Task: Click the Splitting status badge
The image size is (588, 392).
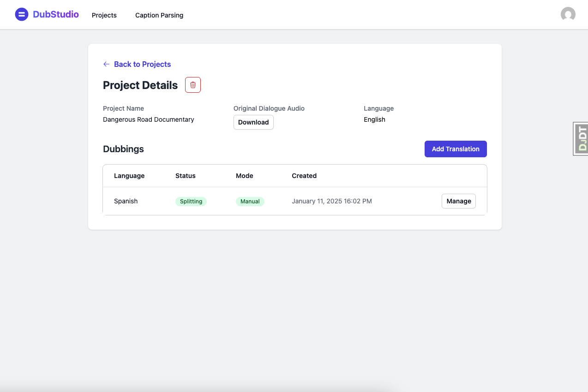Action: 191,202
